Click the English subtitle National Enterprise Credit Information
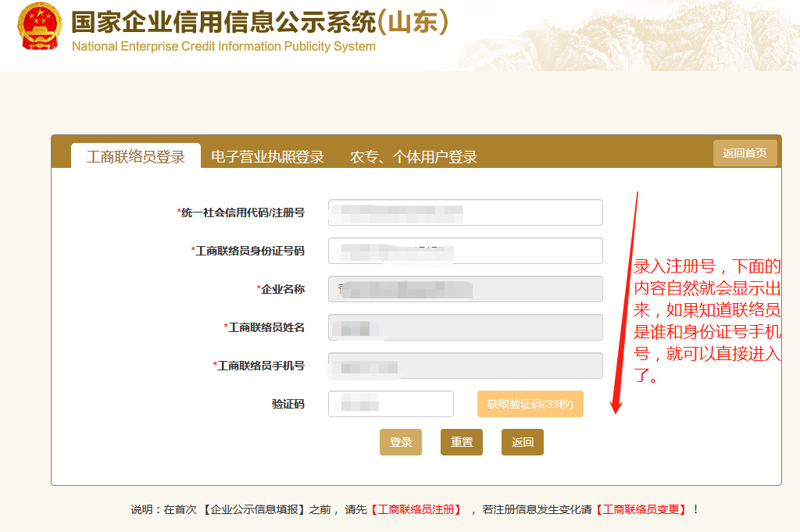800x532 pixels. point(223,46)
